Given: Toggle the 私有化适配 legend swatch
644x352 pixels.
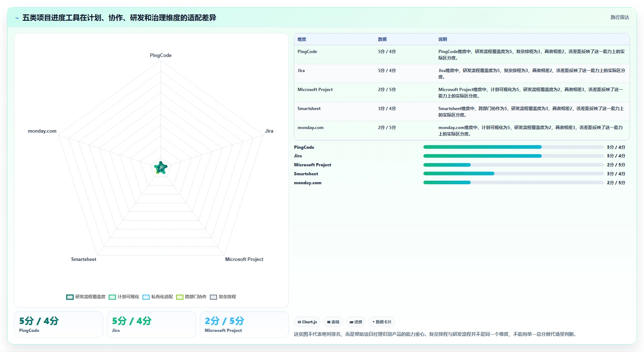Looking at the screenshot, I should click(146, 297).
